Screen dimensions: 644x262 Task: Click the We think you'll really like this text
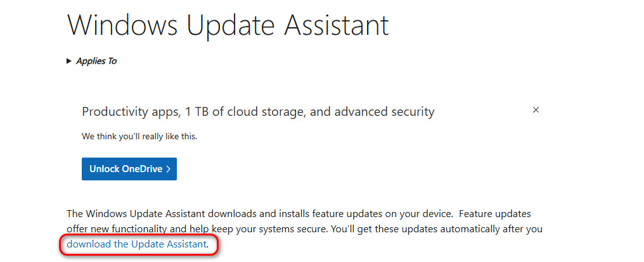pos(139,136)
